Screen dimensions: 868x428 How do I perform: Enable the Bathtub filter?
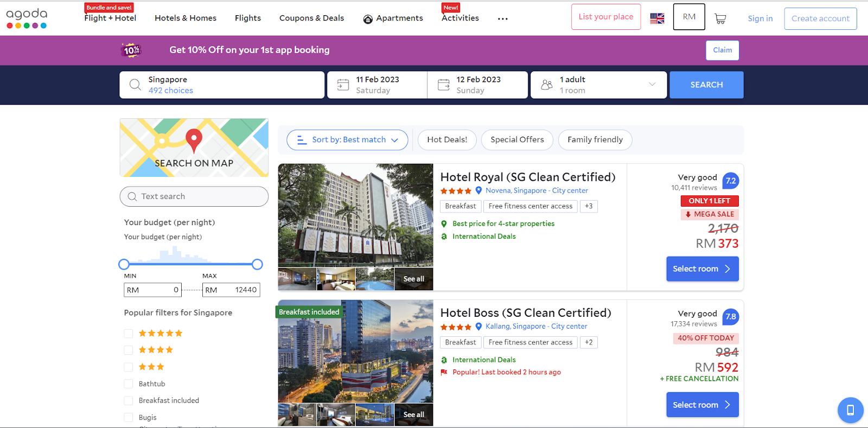[129, 384]
